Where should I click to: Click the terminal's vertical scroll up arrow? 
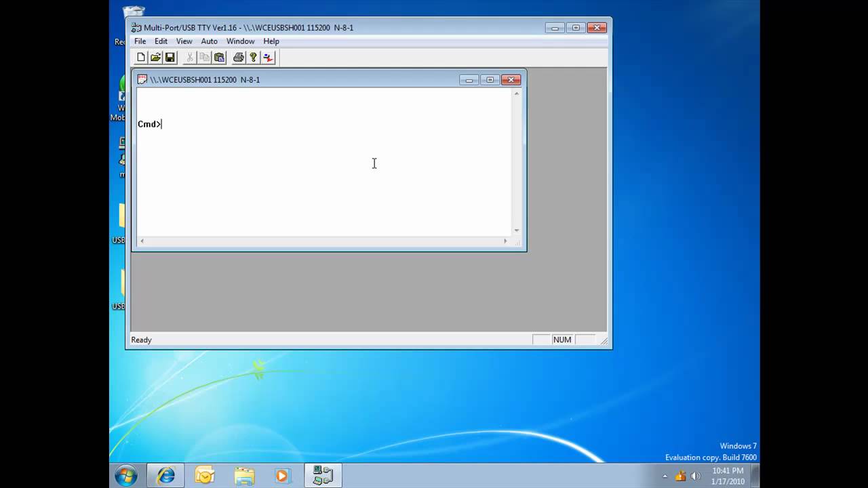[x=517, y=94]
